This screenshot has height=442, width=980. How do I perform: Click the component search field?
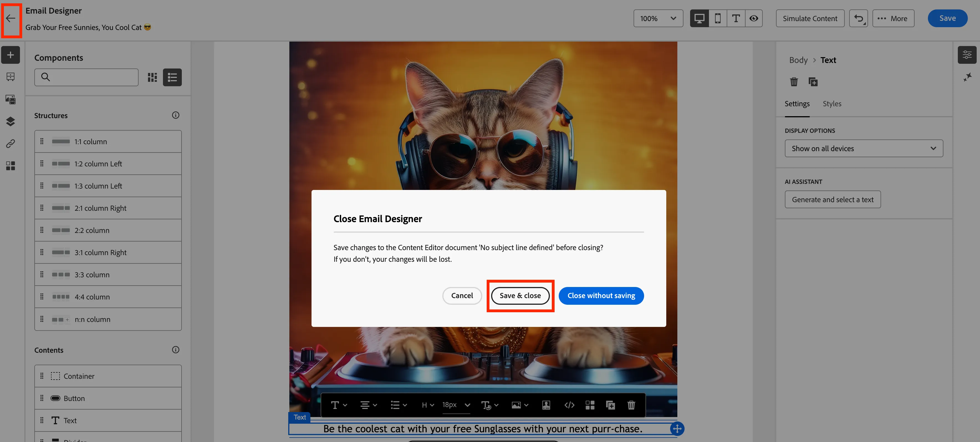pyautogui.click(x=86, y=77)
